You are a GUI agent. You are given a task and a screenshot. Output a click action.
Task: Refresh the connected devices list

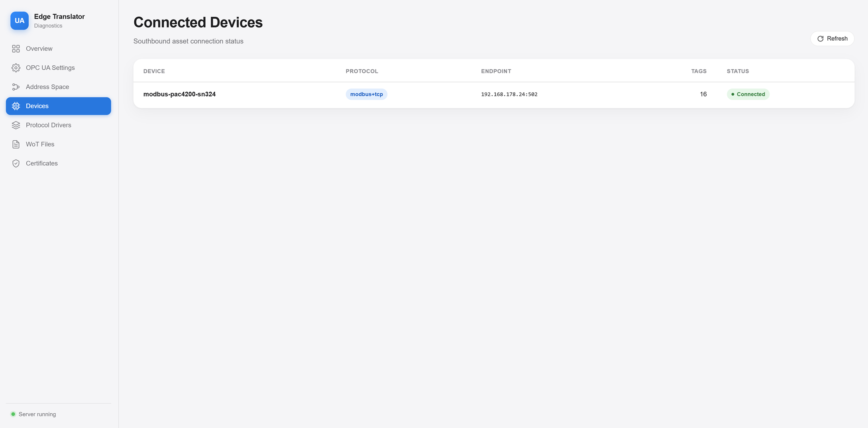click(832, 39)
